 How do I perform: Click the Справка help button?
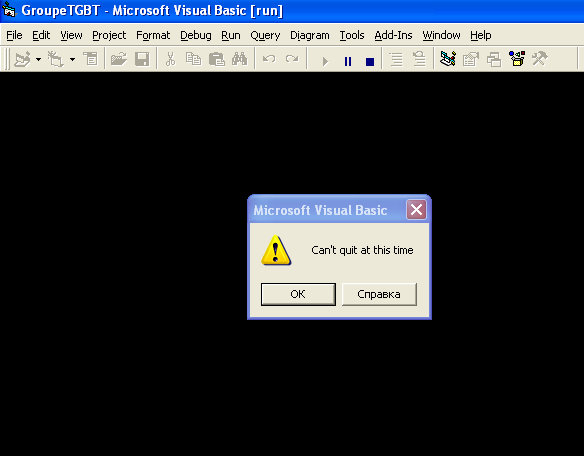(379, 294)
